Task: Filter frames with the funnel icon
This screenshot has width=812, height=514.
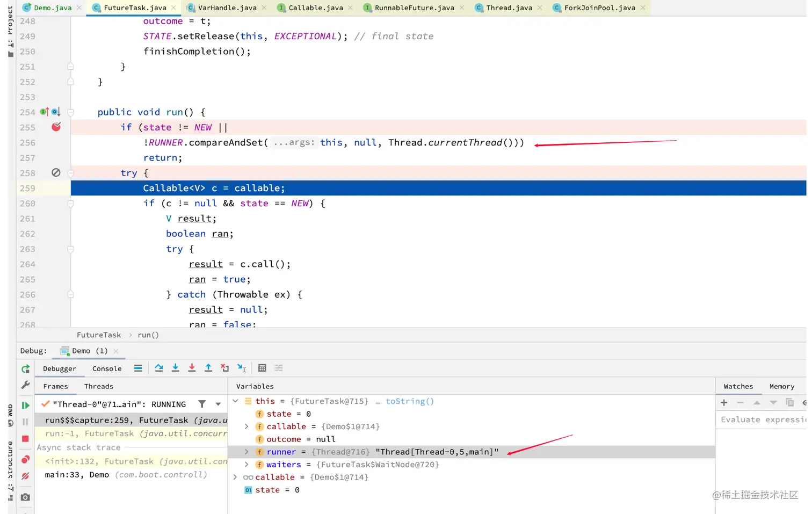Action: point(202,404)
